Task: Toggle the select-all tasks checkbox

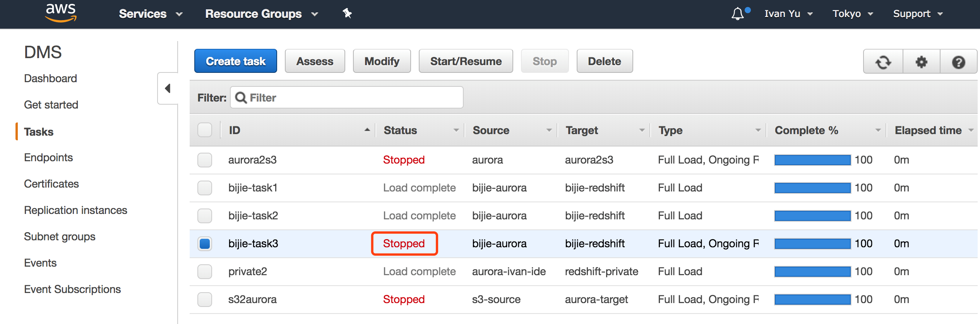Action: coord(205,130)
